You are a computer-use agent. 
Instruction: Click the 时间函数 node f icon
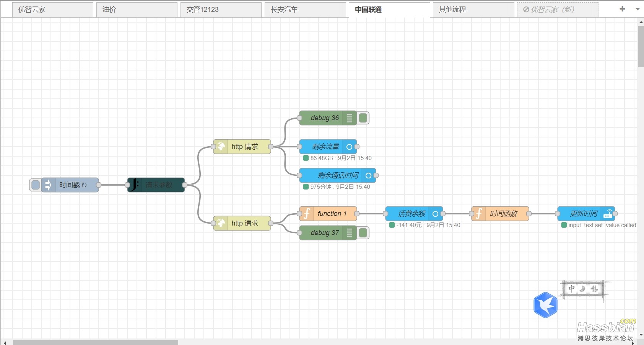point(478,214)
